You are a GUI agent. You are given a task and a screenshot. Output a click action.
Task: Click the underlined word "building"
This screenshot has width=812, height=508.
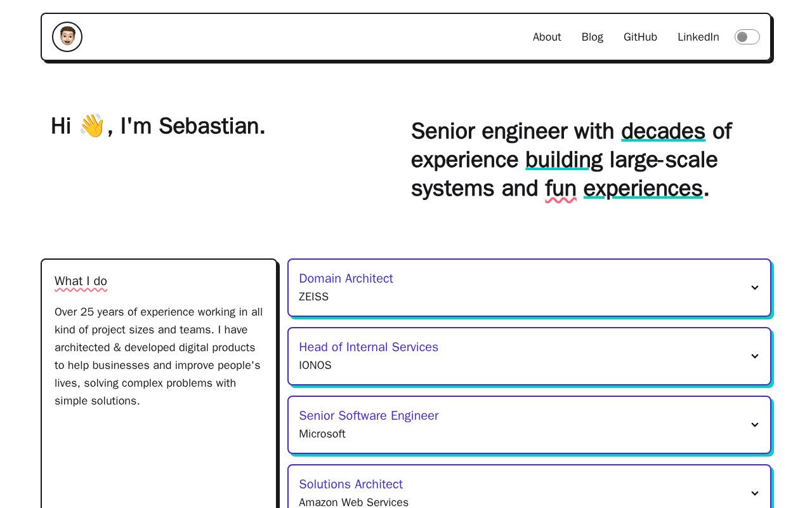(x=564, y=159)
